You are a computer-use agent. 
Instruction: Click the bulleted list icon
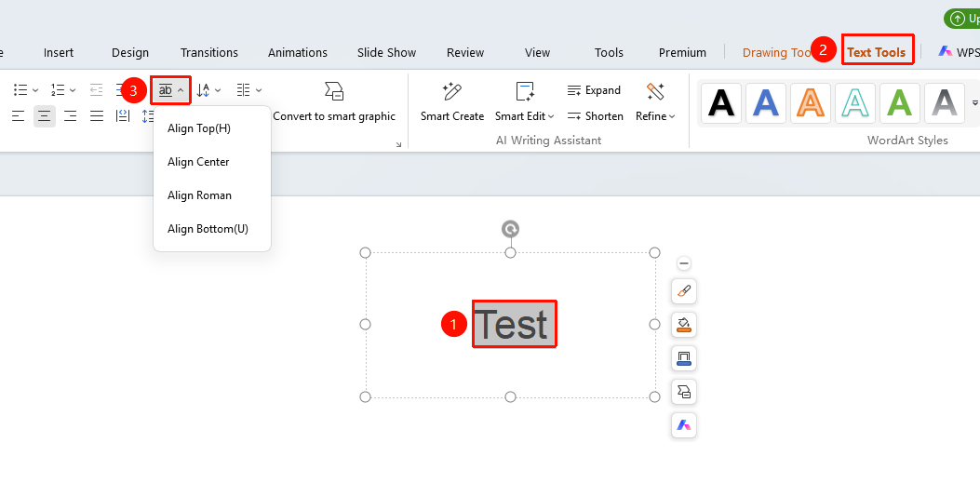click(20, 90)
